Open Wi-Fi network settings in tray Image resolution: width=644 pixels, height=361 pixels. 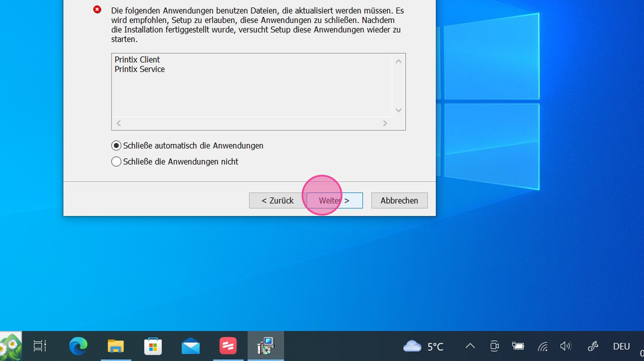543,347
